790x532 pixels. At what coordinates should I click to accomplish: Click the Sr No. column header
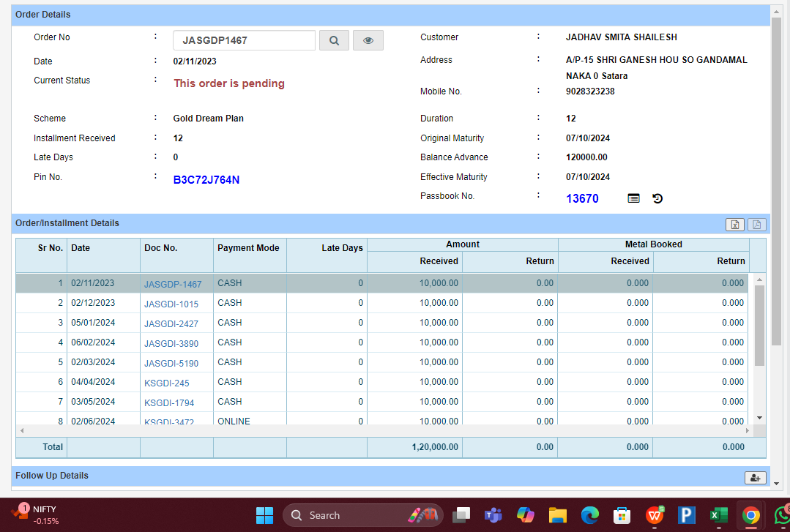[x=41, y=255]
